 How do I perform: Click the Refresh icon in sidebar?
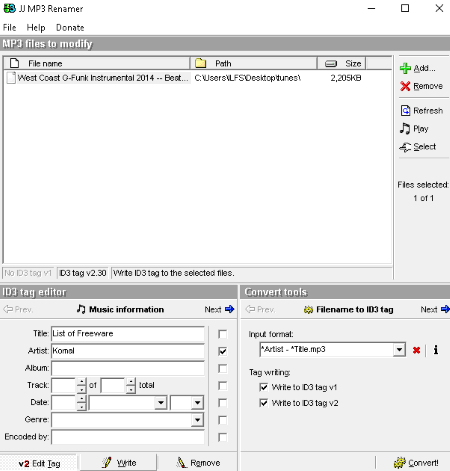click(405, 110)
